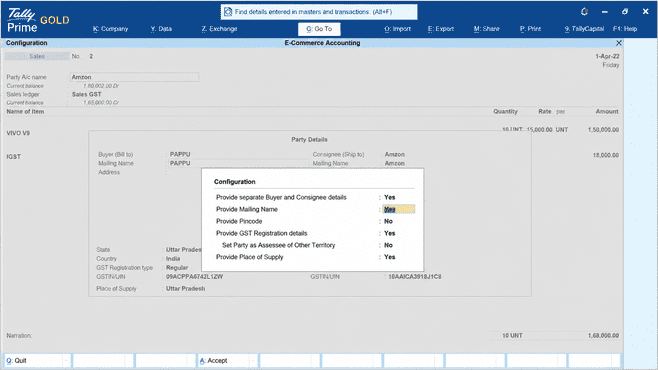This screenshot has width=658, height=370.
Task: Open the E: Export menu
Action: click(441, 29)
